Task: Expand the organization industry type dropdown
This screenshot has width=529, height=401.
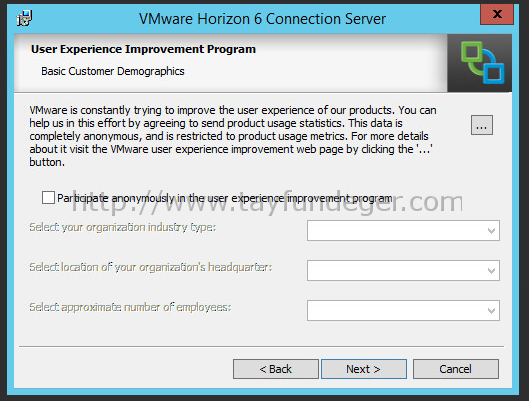Action: pos(403,230)
